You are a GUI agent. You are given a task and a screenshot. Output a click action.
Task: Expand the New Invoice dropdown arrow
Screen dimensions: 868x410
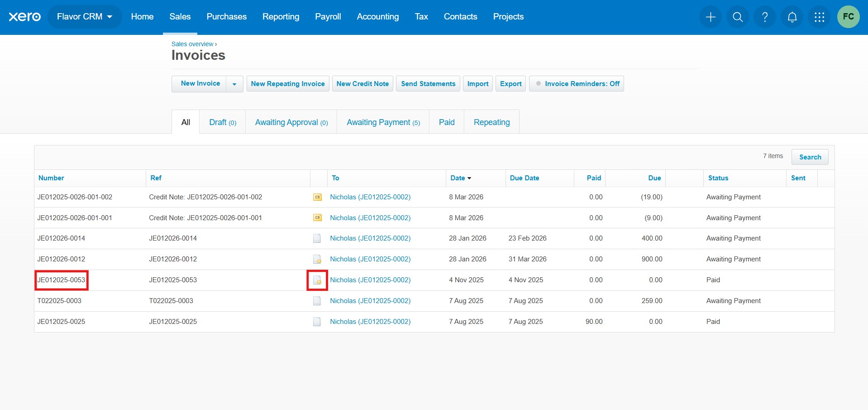click(x=234, y=84)
